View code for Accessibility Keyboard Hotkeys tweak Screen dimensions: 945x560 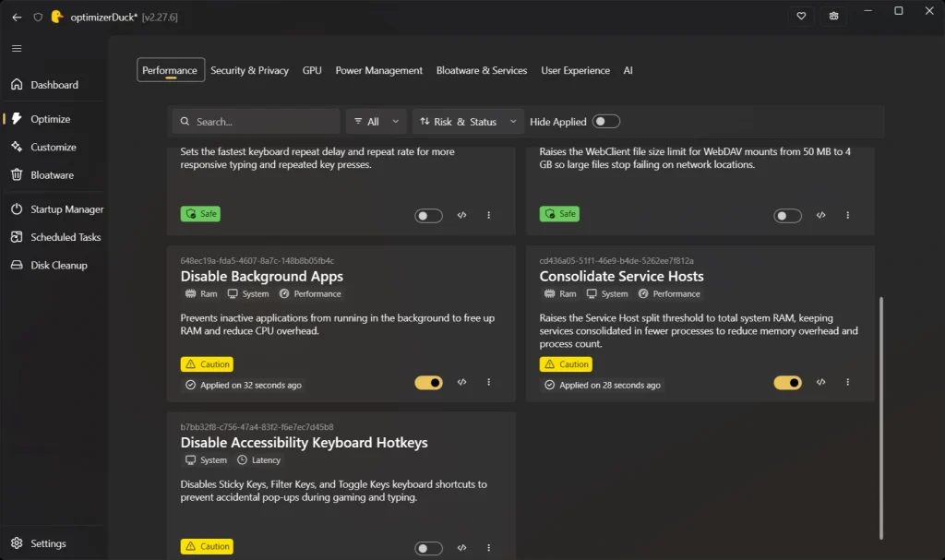pos(461,548)
